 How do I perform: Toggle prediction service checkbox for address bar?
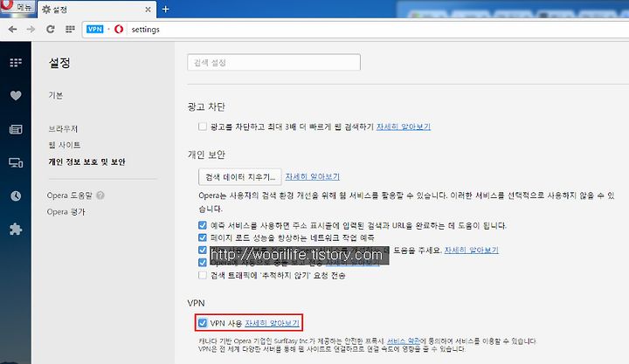pos(203,225)
